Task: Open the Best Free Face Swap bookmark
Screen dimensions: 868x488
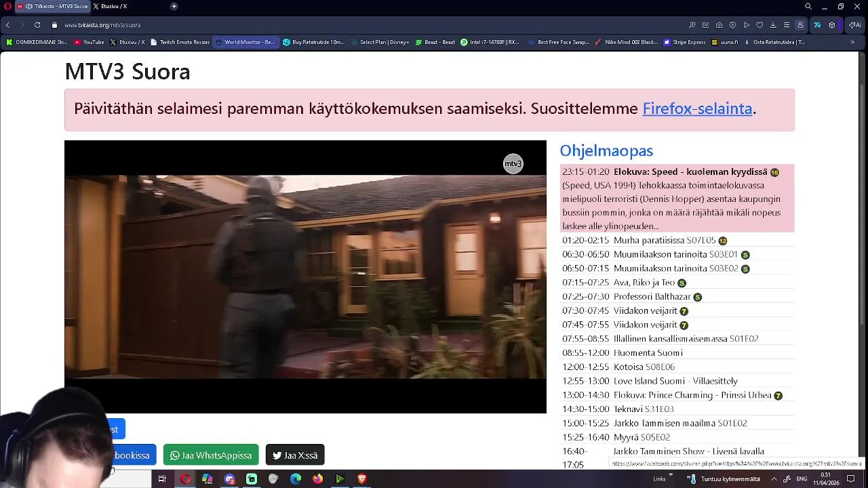Action: (x=558, y=42)
